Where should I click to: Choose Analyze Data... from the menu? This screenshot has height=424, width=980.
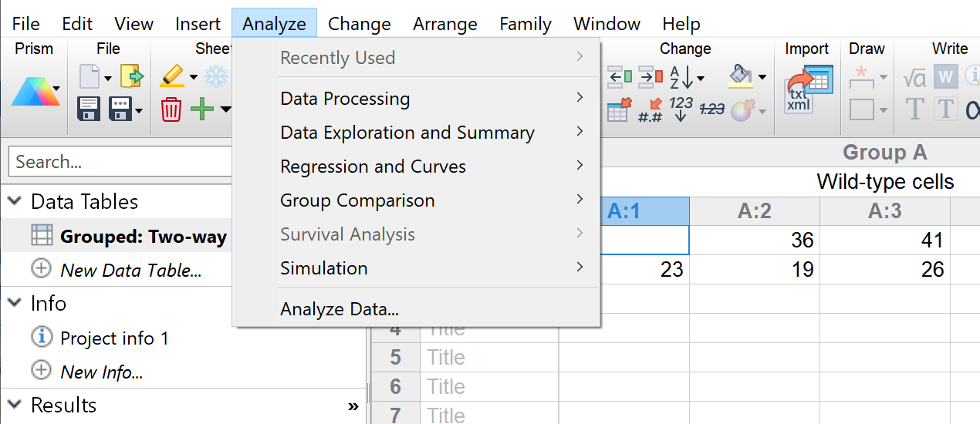pos(340,310)
